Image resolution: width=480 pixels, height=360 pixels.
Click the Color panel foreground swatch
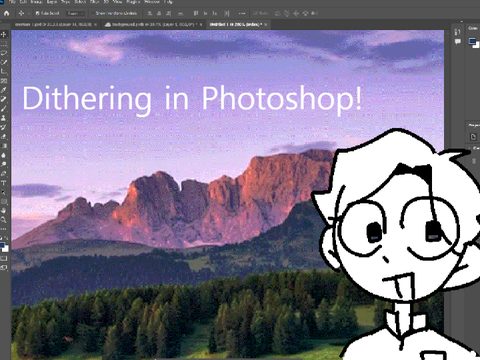coord(472,41)
